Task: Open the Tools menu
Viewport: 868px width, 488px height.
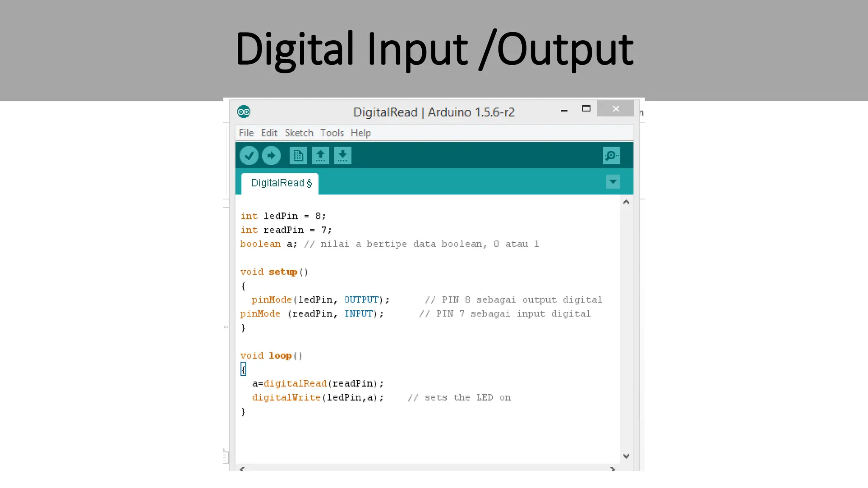Action: point(332,133)
